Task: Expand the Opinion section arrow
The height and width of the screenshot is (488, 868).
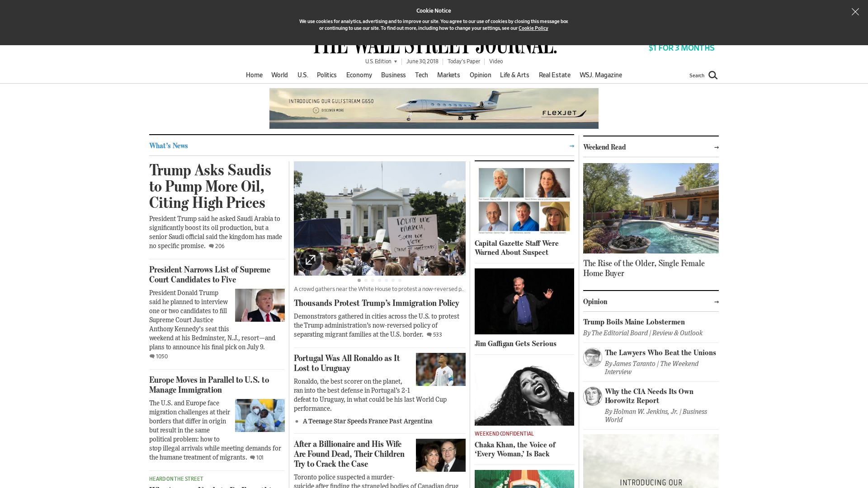Action: pyautogui.click(x=716, y=302)
